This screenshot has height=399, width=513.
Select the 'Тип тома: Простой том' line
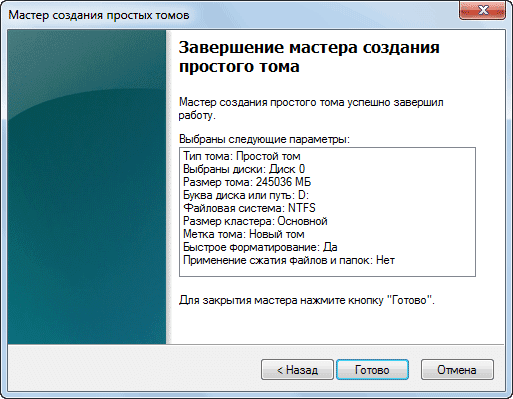click(242, 156)
